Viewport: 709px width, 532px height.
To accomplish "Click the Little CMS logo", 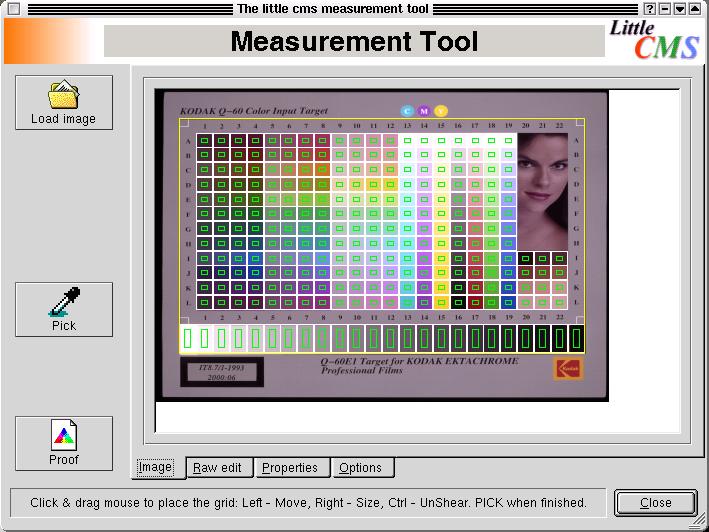I will click(653, 41).
